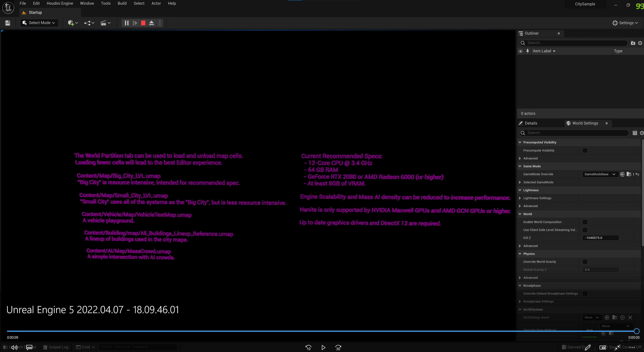Open the World Settings panel settings gear

coord(641,133)
